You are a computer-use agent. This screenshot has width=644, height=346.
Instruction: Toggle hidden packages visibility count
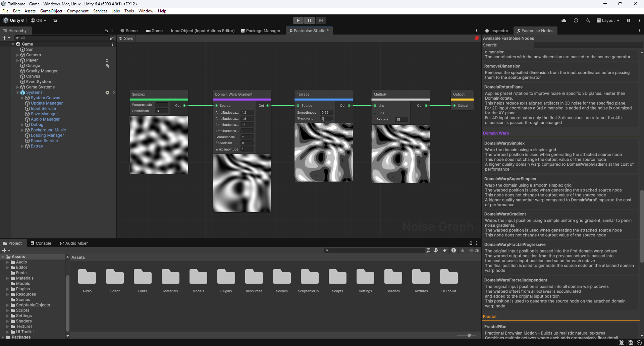[x=474, y=250]
